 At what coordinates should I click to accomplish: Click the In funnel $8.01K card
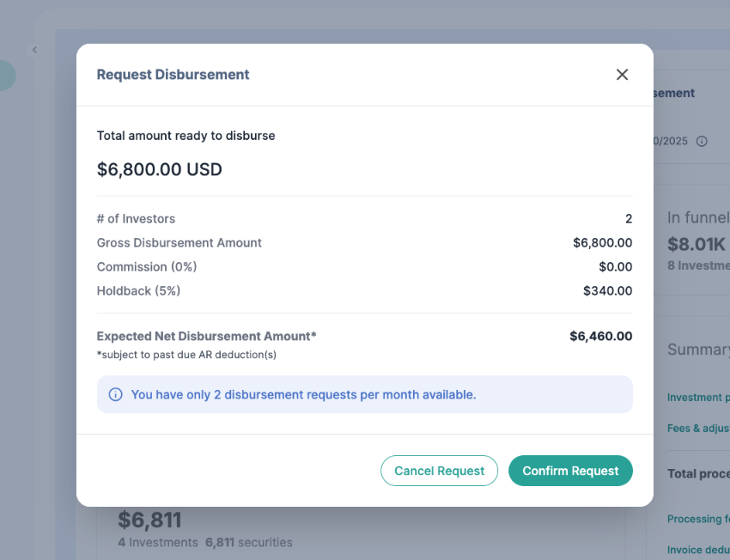click(697, 242)
